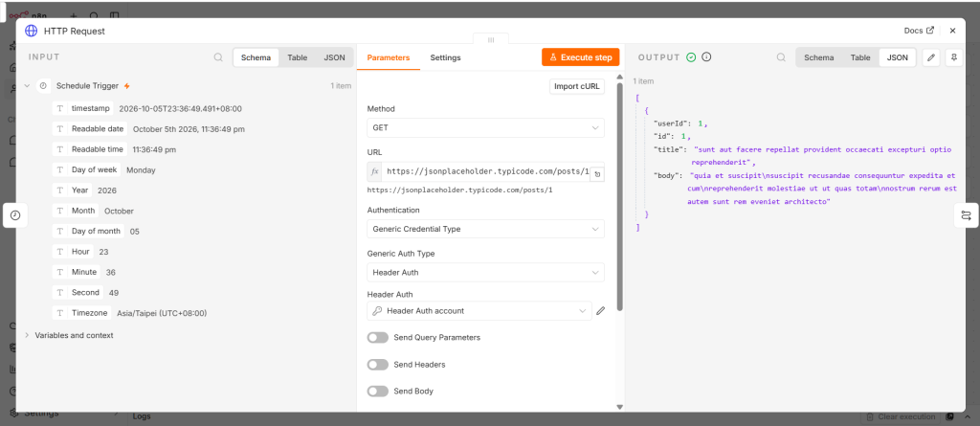Go to next node button on right edge
Screen dimensions: 980x426
[x=967, y=215]
